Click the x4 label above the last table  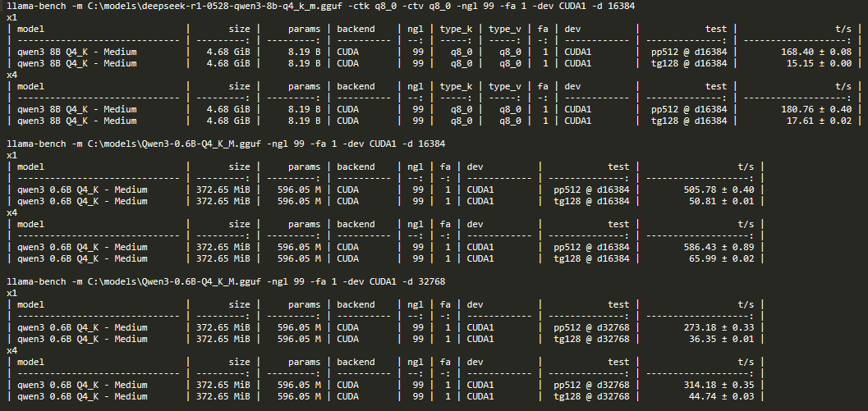pyautogui.click(x=11, y=350)
